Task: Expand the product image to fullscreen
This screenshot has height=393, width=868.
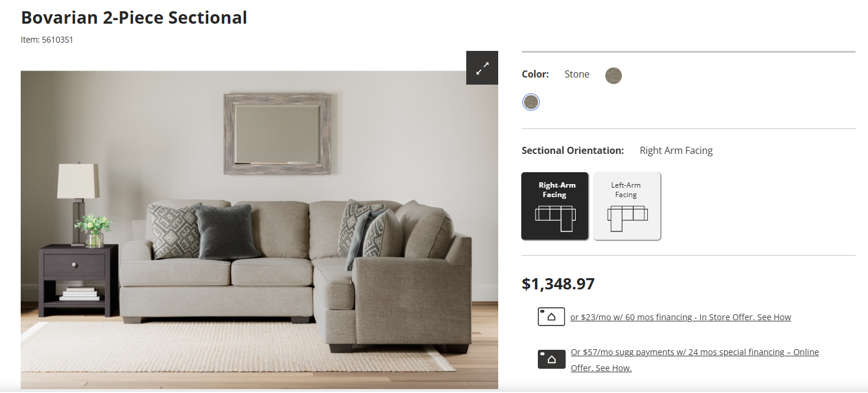Action: [482, 68]
